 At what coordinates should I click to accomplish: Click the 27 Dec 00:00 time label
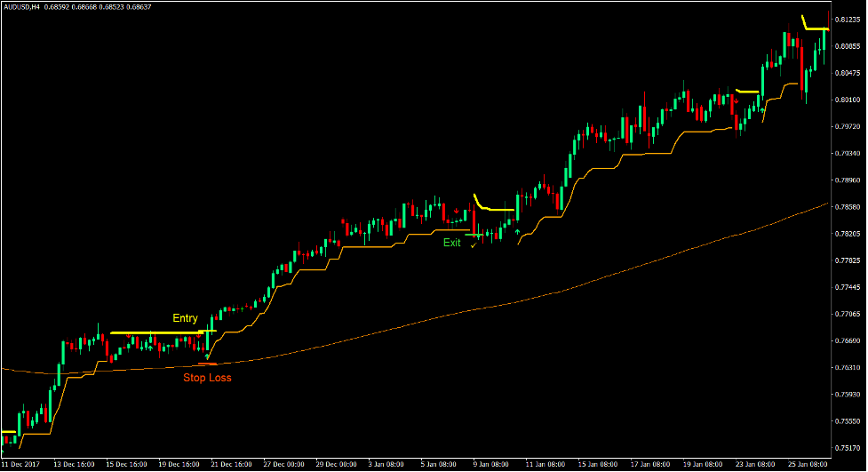[x=284, y=465]
